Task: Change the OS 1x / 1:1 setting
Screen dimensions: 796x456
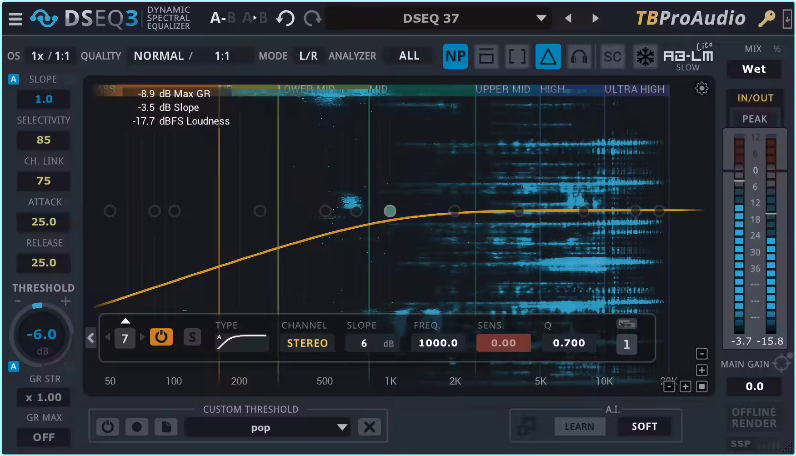Action: [x=50, y=56]
